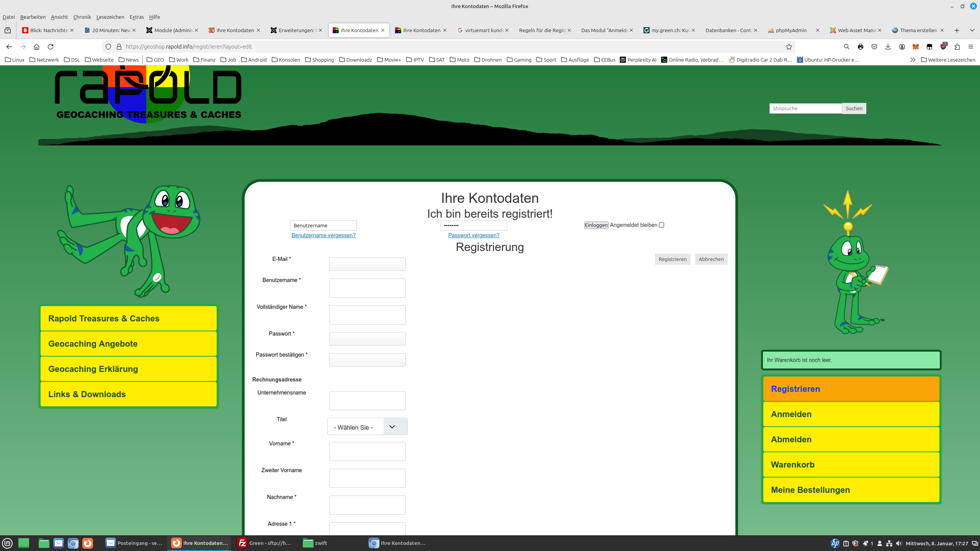This screenshot has height=551, width=980.
Task: Open the extensions puzzle icon
Action: coord(957,47)
